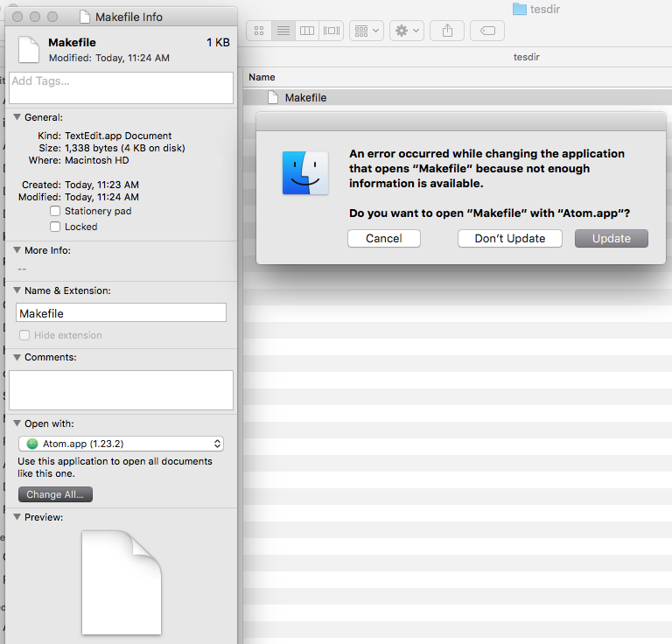Collapse the Open with section
The image size is (672, 644).
pos(17,423)
